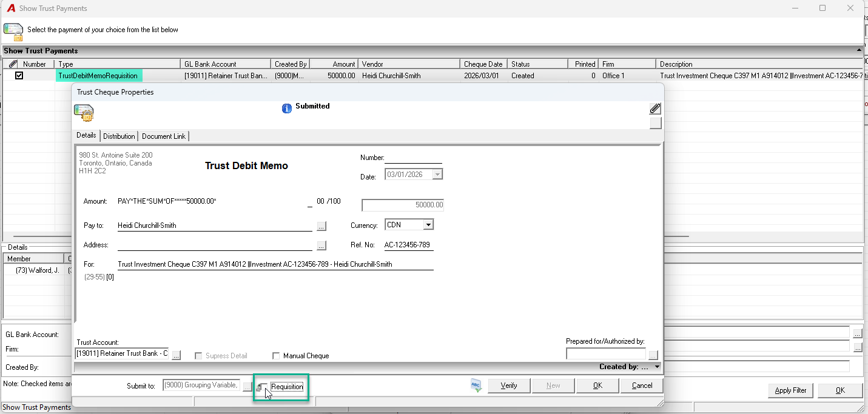The image size is (868, 414).
Task: Click the Verify button
Action: pos(509,386)
